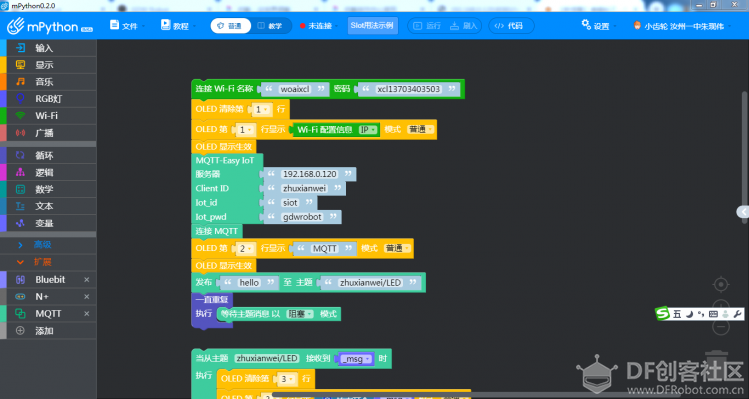Open the _msg variable dropdown
Viewport: 749px width, 399px height.
(356, 359)
